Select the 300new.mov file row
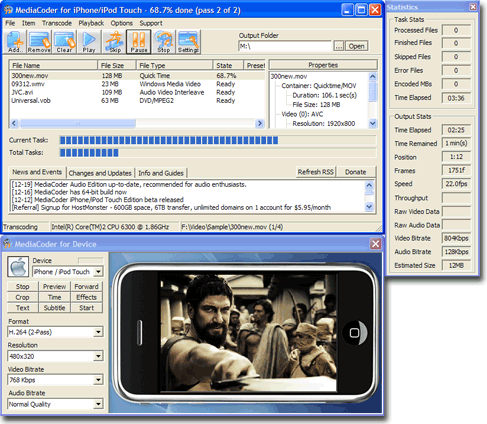Image resolution: width=487 pixels, height=424 pixels. pos(137,76)
